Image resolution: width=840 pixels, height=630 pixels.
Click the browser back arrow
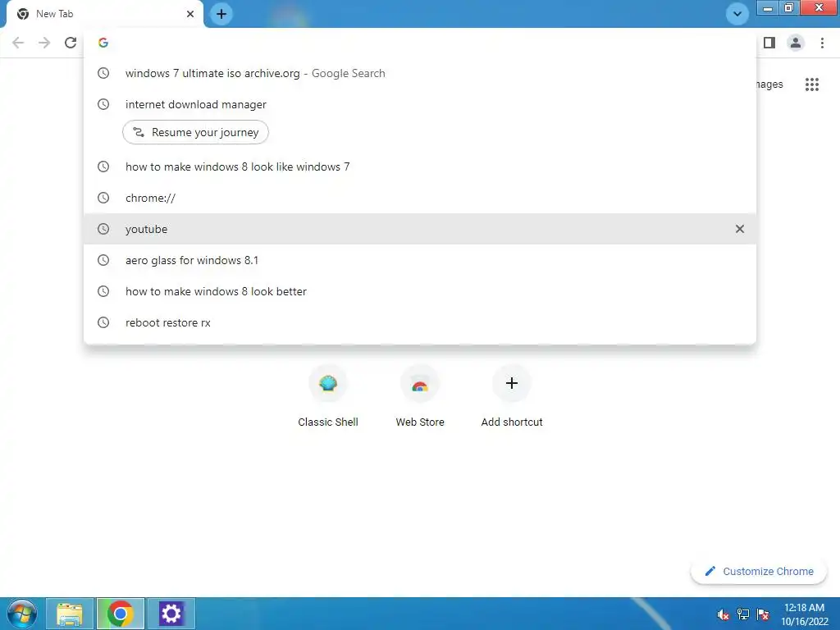coord(18,43)
